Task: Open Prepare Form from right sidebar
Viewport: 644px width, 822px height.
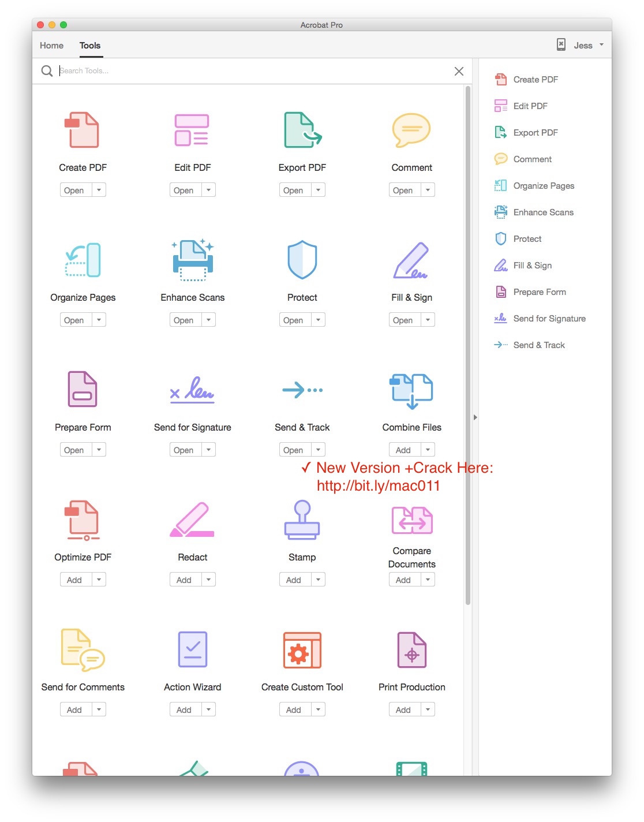Action: 530,292
